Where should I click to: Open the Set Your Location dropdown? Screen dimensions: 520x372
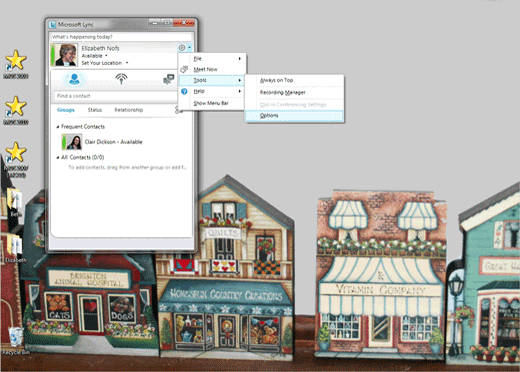click(x=105, y=63)
